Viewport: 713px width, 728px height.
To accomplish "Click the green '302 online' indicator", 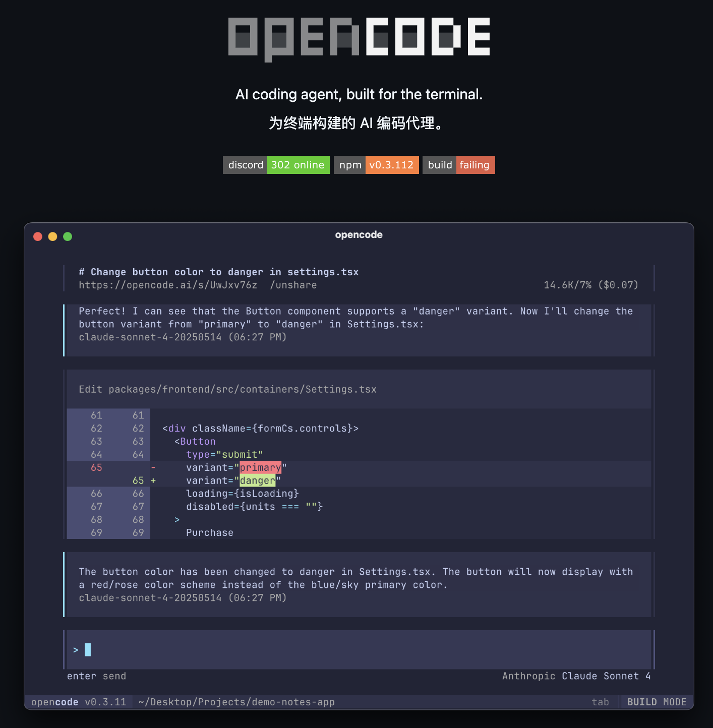I will (x=298, y=164).
